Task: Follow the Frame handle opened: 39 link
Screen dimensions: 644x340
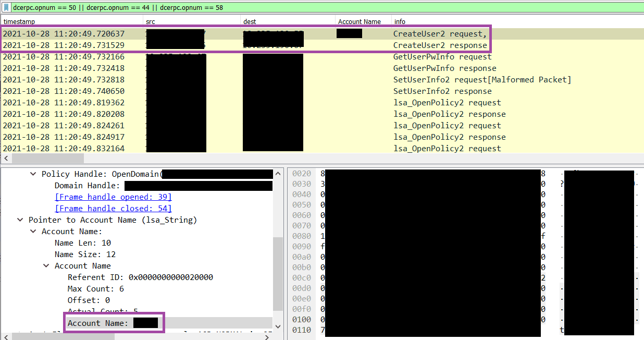Action: (x=113, y=197)
